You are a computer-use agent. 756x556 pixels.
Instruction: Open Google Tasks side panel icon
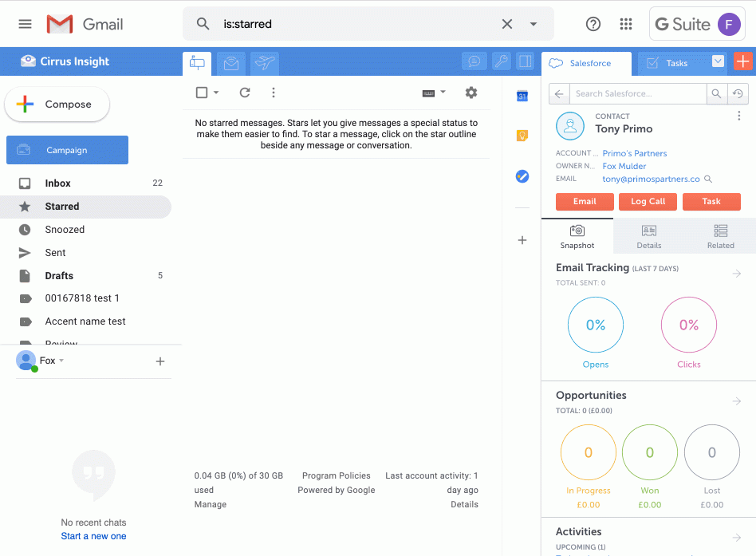(522, 176)
